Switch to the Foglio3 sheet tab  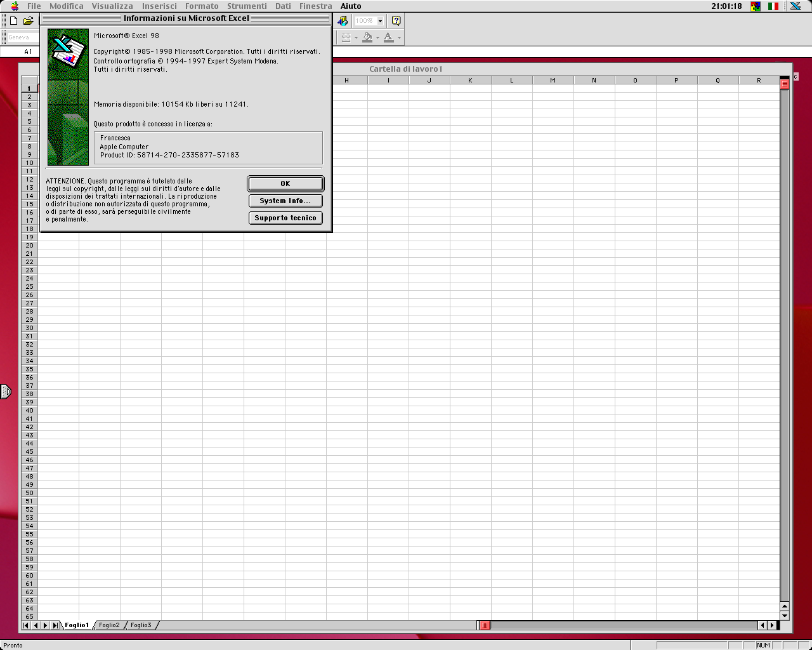pos(141,625)
